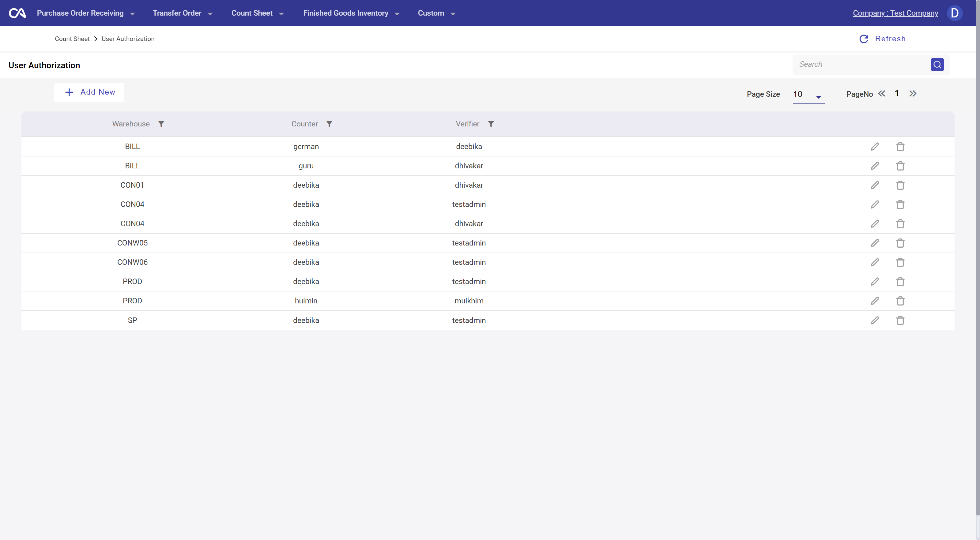Select the CONW06 warehouse cell
The image size is (980, 540).
[132, 262]
